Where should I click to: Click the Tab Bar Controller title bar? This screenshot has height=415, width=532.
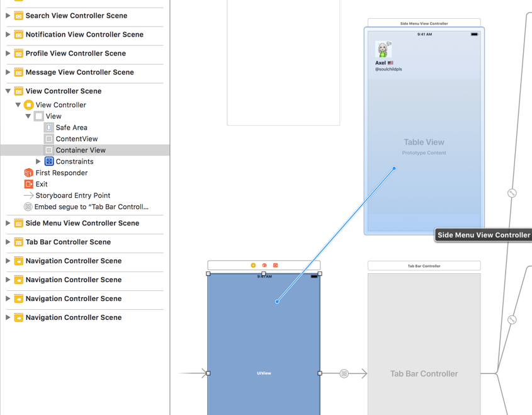424,266
